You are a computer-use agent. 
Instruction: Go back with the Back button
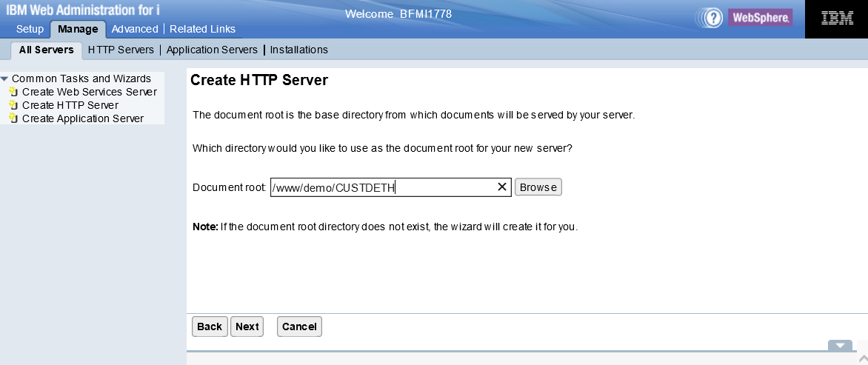pos(210,327)
